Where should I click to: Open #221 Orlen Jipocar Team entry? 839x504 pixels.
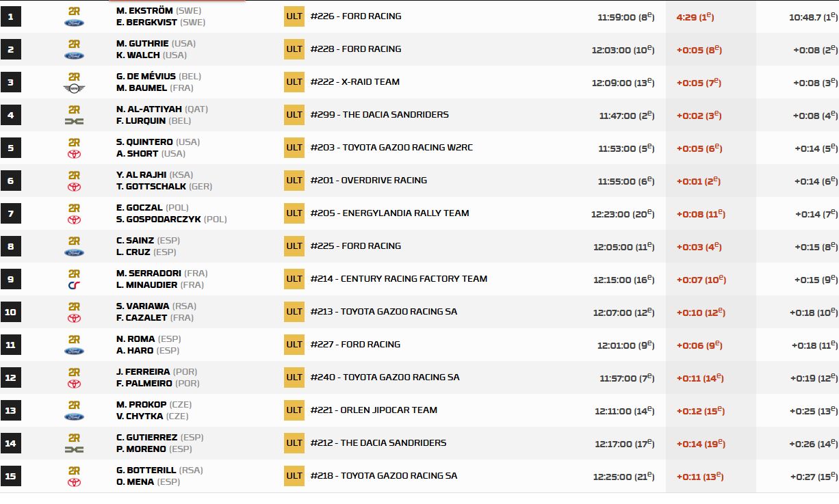pyautogui.click(x=374, y=410)
